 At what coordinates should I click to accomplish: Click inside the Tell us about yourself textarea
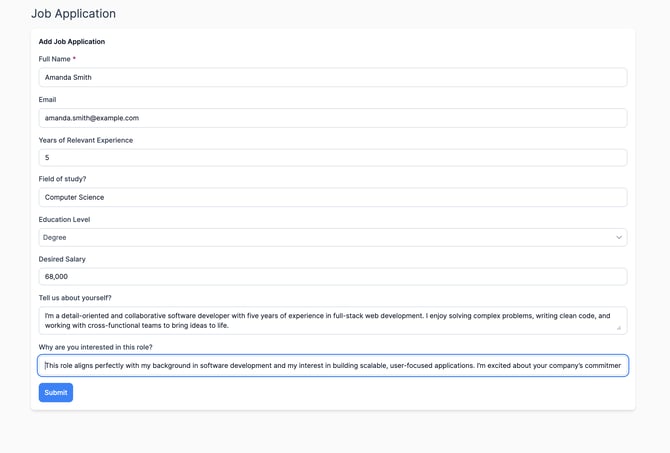332,320
